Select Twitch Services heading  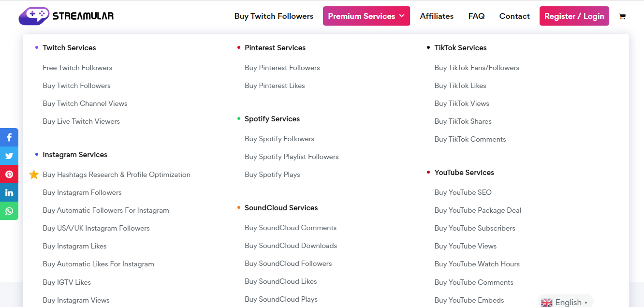click(69, 47)
